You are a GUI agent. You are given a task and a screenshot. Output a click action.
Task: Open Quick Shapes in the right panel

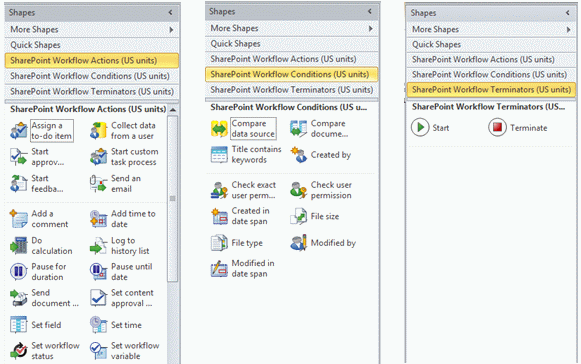pyautogui.click(x=491, y=44)
